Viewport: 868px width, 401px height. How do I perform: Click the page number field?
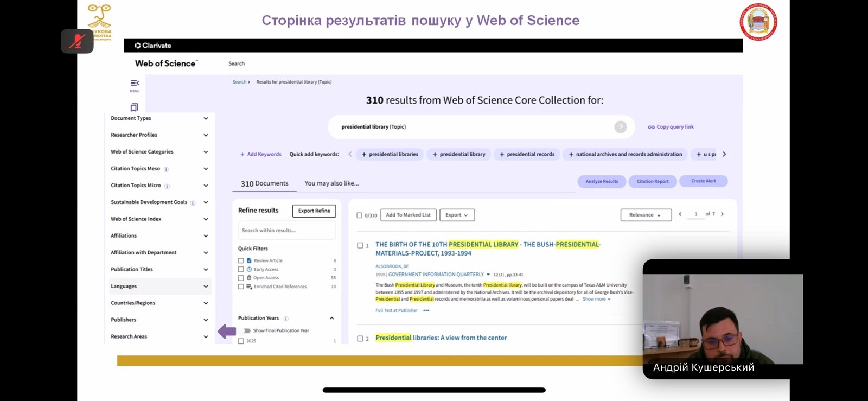(695, 215)
